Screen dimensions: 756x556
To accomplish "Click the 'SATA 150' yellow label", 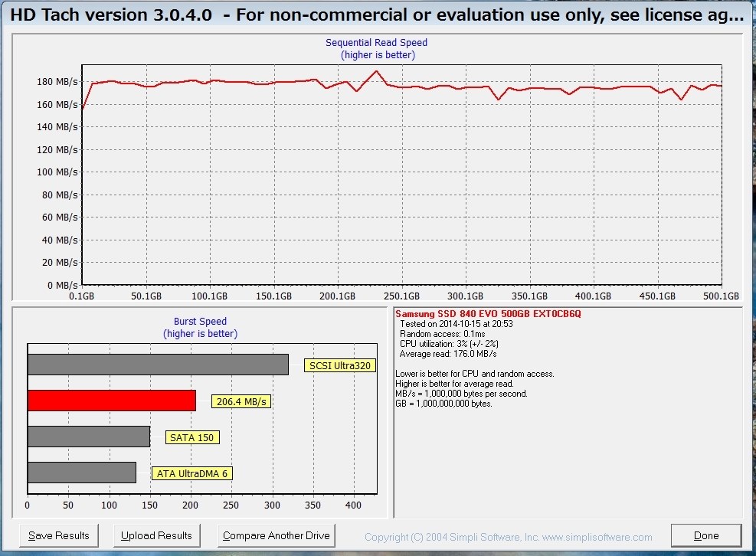I will [x=192, y=437].
